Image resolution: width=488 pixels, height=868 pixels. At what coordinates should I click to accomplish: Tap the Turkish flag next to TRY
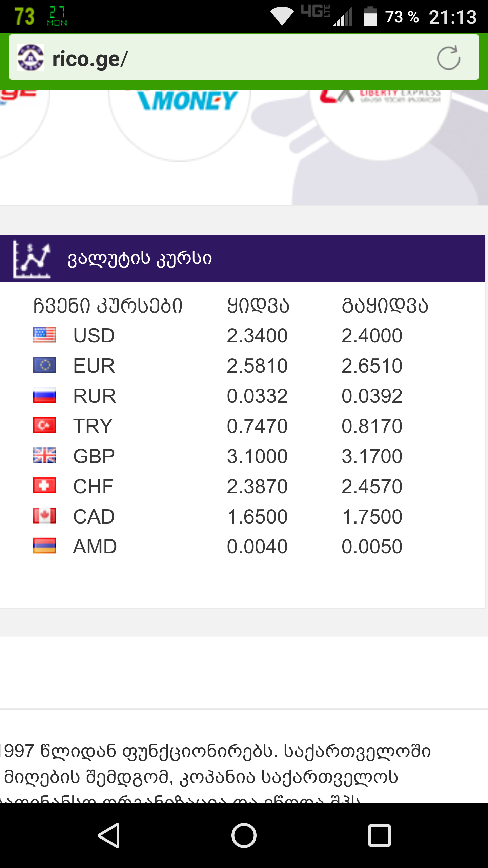pos(44,425)
